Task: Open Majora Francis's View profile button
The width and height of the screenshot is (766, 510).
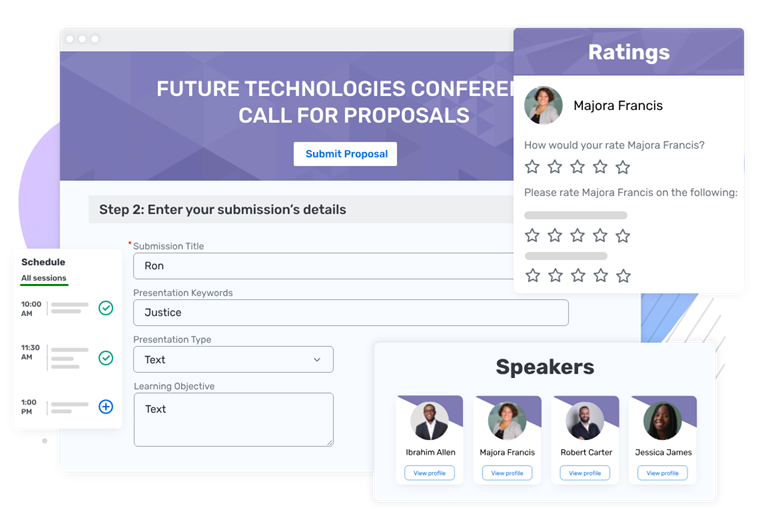Action: pyautogui.click(x=507, y=473)
